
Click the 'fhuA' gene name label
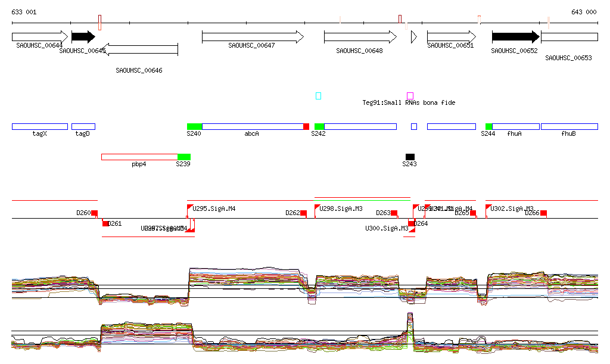514,134
